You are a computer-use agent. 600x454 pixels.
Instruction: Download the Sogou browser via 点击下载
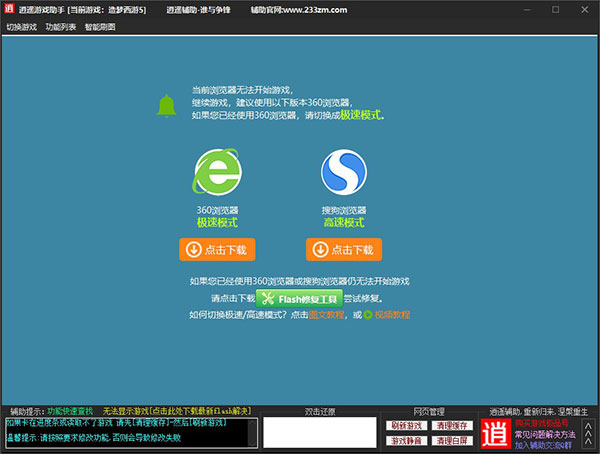click(345, 249)
